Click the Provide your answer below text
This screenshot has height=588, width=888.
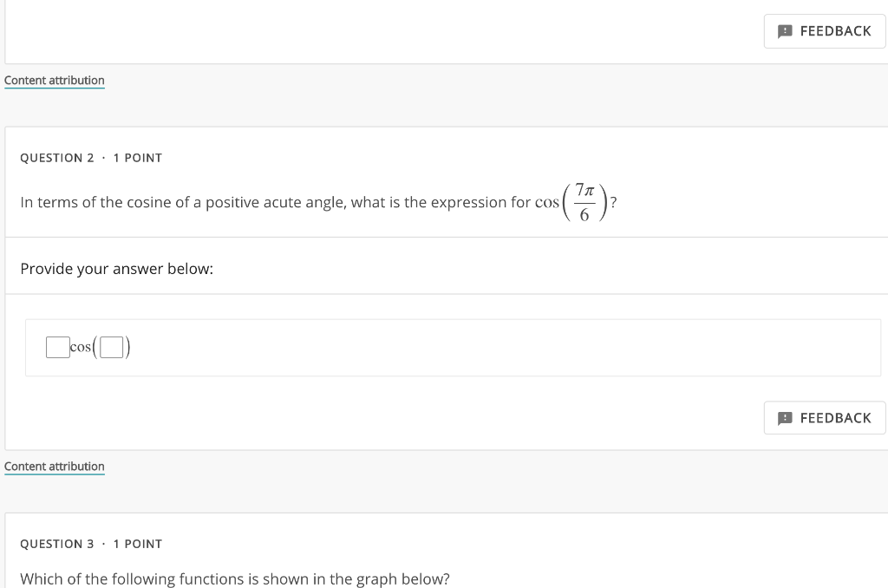[x=116, y=269]
